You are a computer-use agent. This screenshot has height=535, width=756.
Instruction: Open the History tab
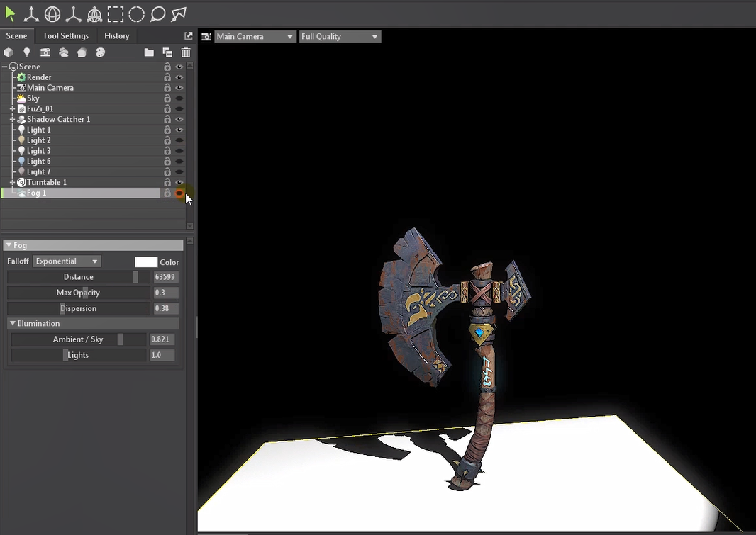[x=116, y=36]
